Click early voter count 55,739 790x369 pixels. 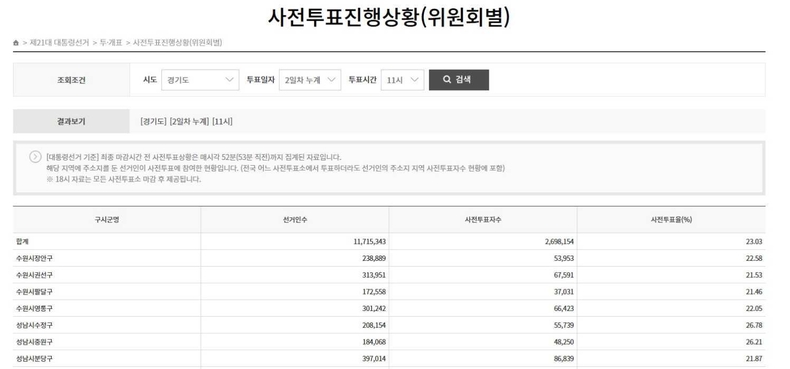point(564,325)
